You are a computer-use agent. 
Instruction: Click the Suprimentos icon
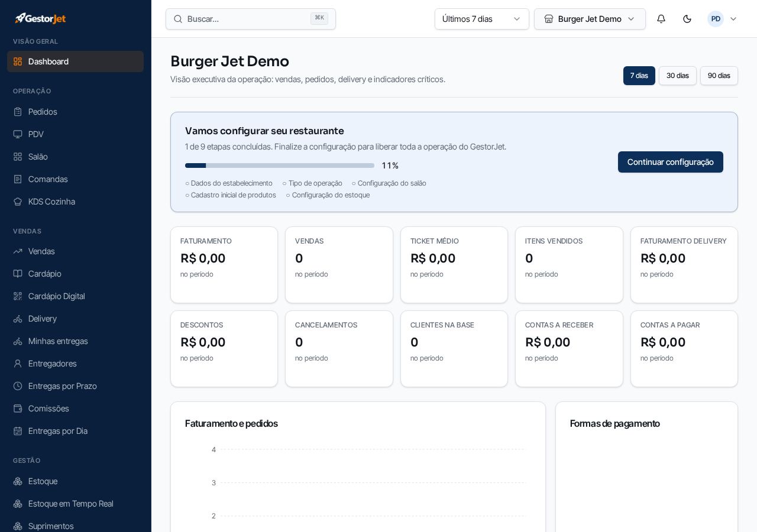18,526
